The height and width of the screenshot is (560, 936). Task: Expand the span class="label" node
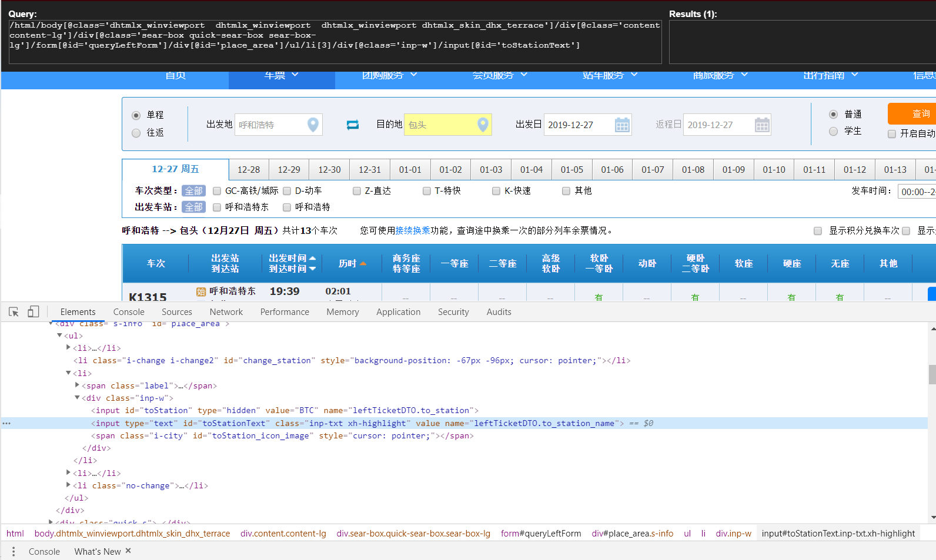pos(78,385)
